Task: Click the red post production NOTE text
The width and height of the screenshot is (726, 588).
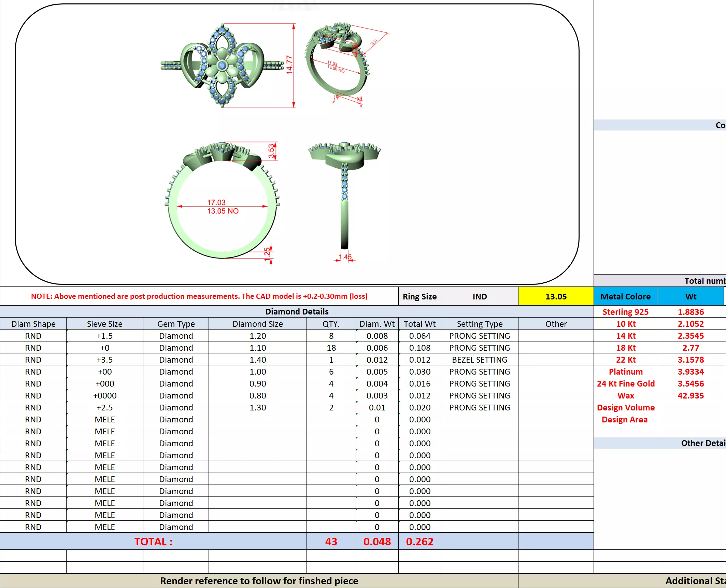Action: (x=199, y=296)
